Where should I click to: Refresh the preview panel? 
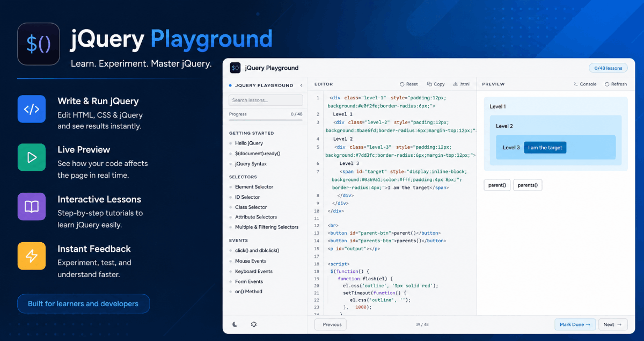tap(616, 84)
